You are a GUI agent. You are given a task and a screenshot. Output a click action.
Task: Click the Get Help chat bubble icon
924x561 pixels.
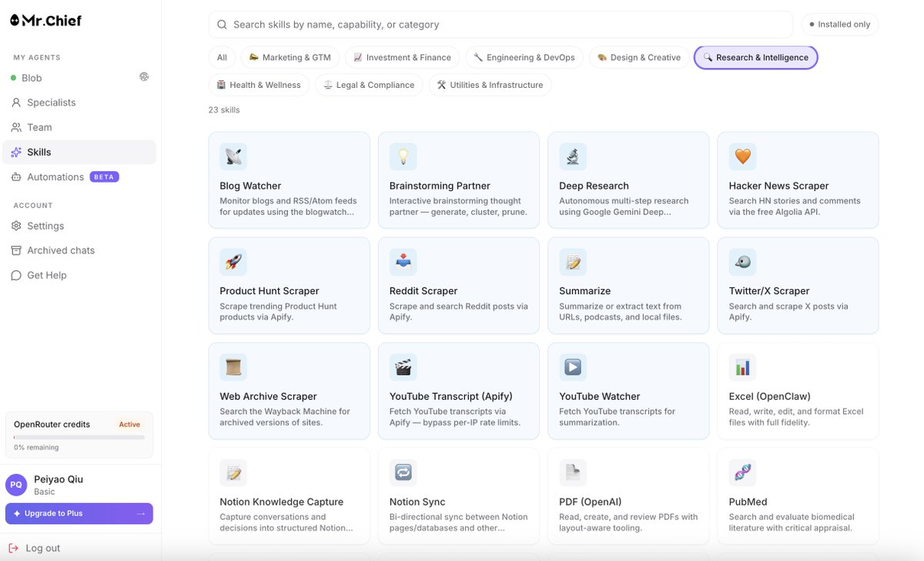pos(16,275)
